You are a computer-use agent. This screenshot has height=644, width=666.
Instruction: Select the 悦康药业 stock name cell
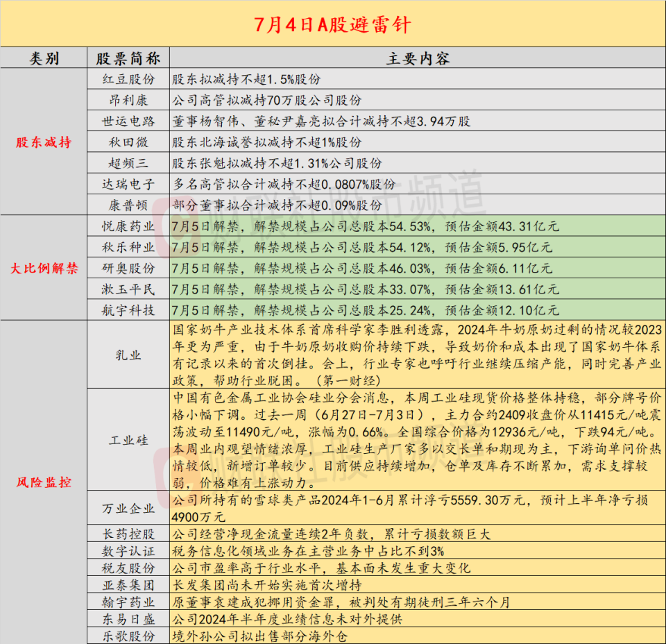click(128, 226)
